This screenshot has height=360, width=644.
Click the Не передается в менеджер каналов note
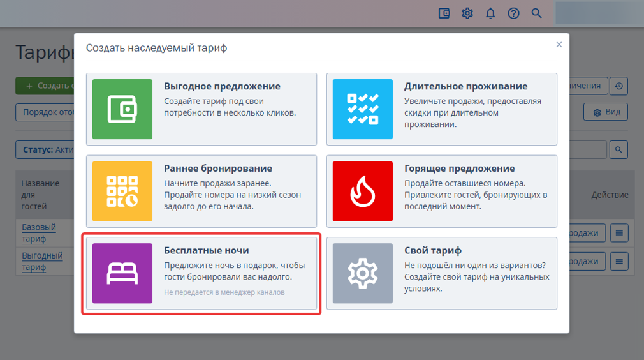(x=224, y=292)
